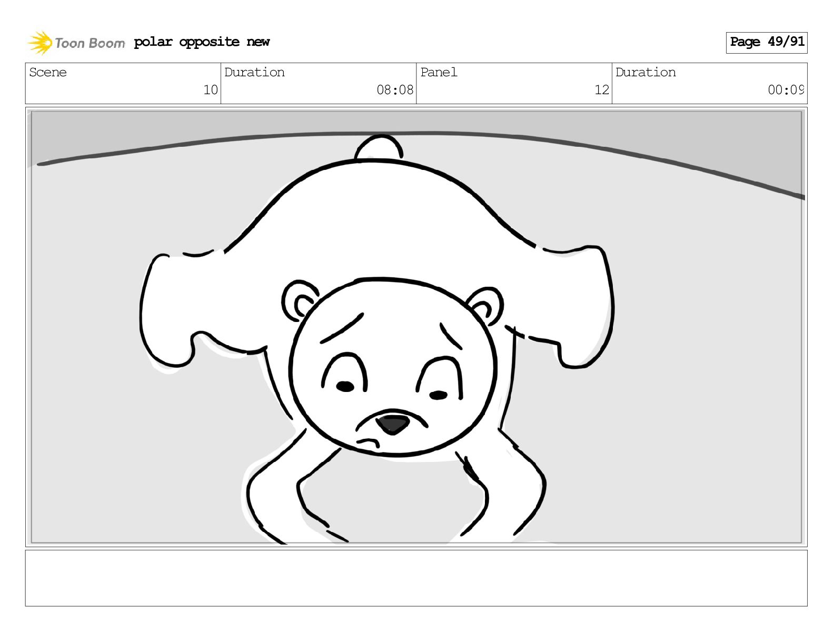Click the Toon Boom logo
The width and height of the screenshot is (834, 644).
click(x=76, y=43)
